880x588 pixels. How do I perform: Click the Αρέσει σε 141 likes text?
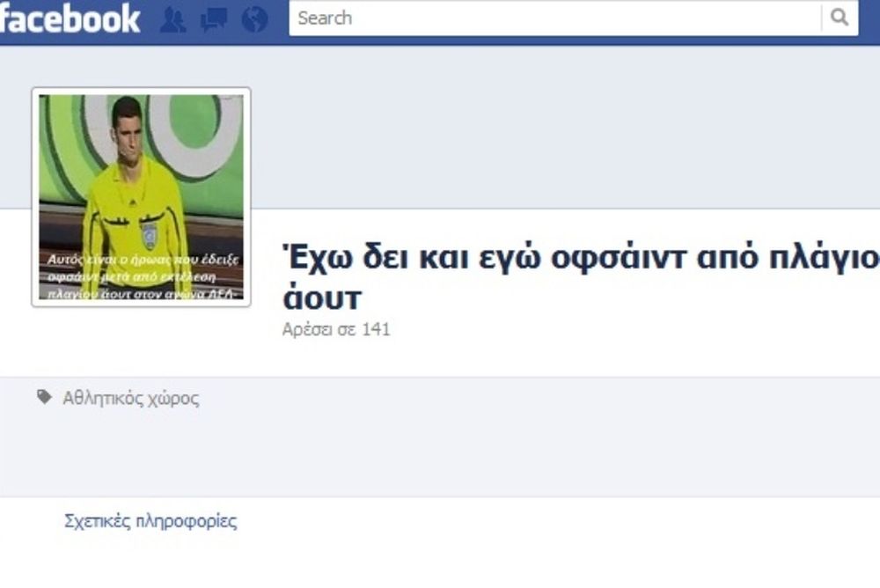[338, 331]
